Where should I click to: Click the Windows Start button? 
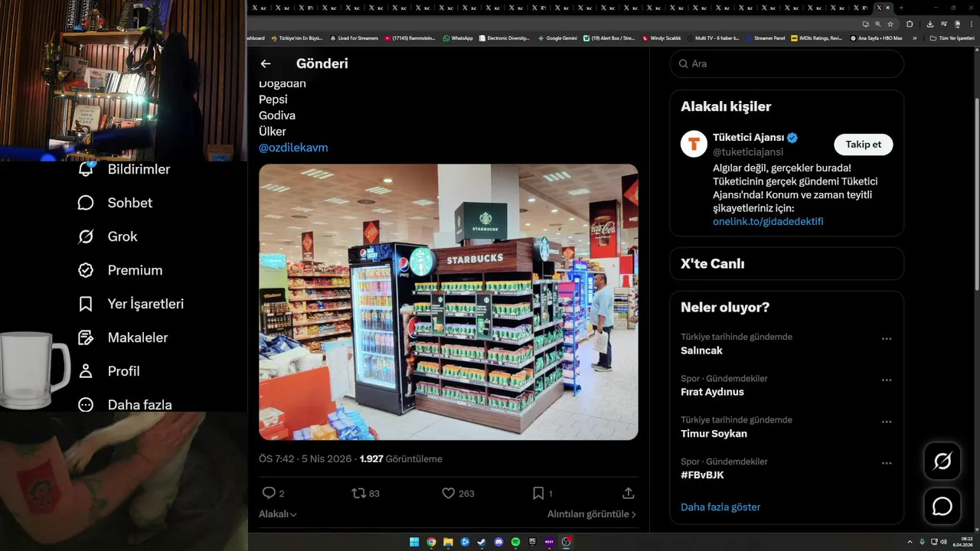pos(414,542)
